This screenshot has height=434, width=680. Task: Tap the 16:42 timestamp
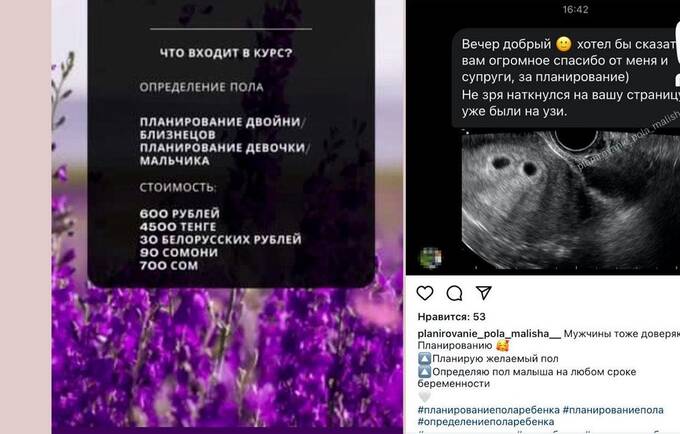[x=575, y=10]
